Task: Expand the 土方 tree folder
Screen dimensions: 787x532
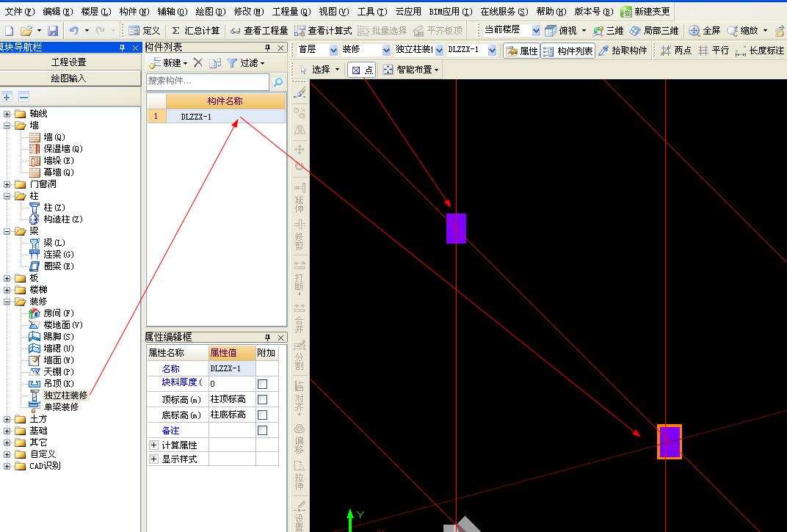Action: tap(7, 419)
